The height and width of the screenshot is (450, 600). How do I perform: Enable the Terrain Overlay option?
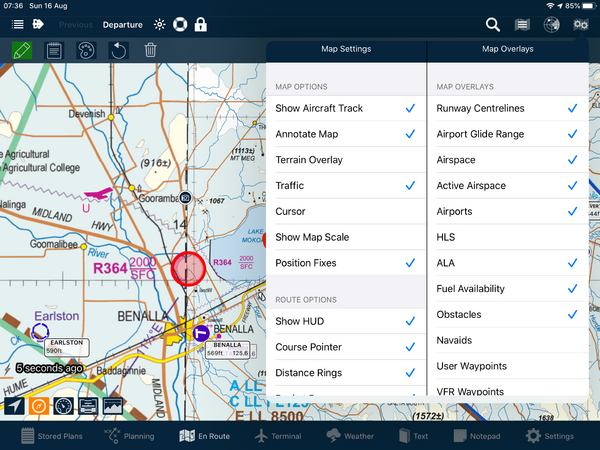[345, 160]
